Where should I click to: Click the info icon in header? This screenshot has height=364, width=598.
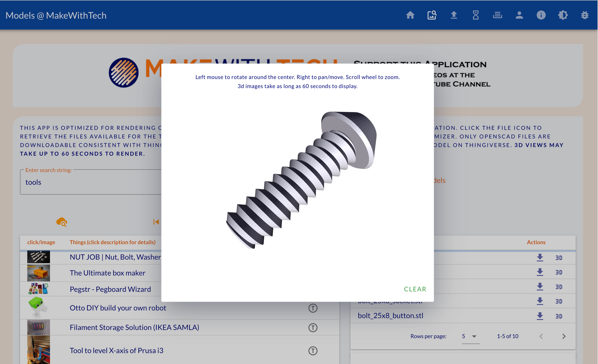click(541, 15)
